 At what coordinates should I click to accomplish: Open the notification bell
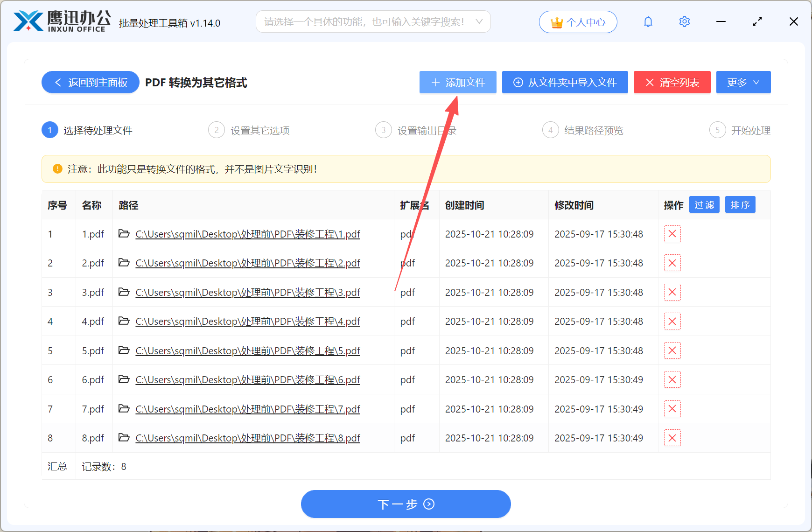click(x=648, y=21)
